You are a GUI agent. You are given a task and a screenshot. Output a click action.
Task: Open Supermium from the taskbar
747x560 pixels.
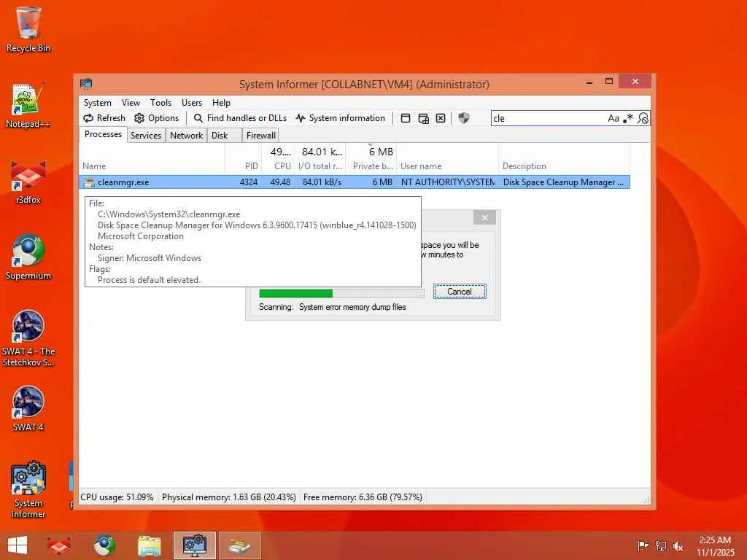pyautogui.click(x=104, y=545)
